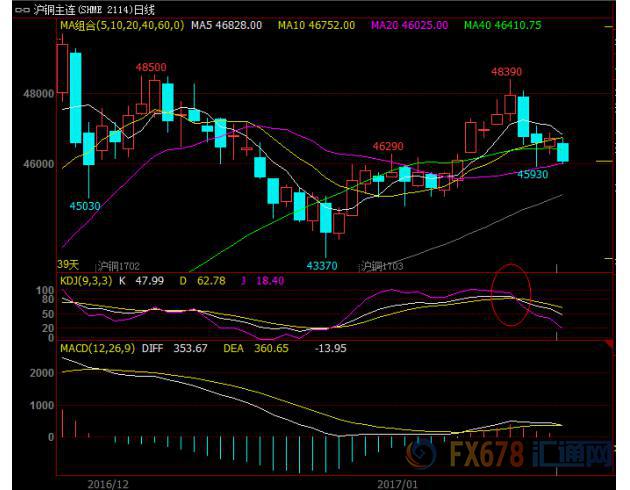Click the red triangle at MACD panel corner
The height and width of the screenshot is (490, 630).
pos(610,344)
